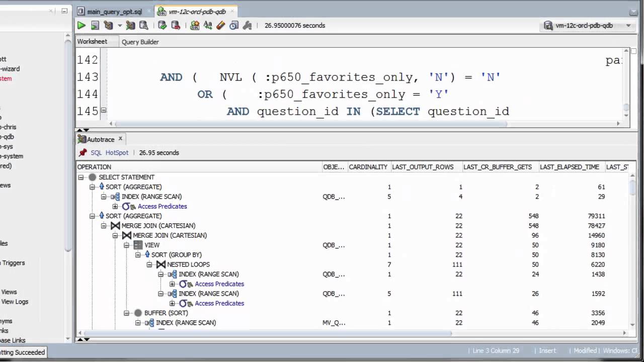This screenshot has width=644, height=362.
Task: Switch to the main_query_opt.sql tab
Action: tap(114, 12)
